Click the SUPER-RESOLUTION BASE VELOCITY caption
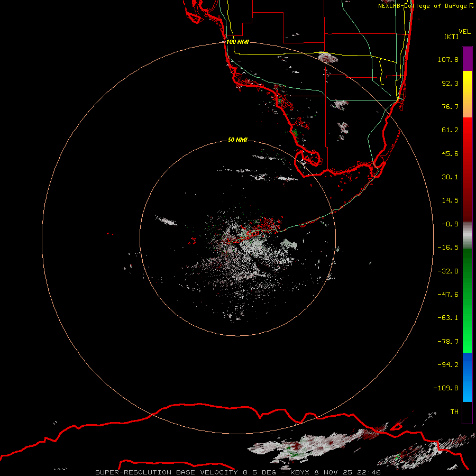Viewport: 476px width, 476px height. 167,472
